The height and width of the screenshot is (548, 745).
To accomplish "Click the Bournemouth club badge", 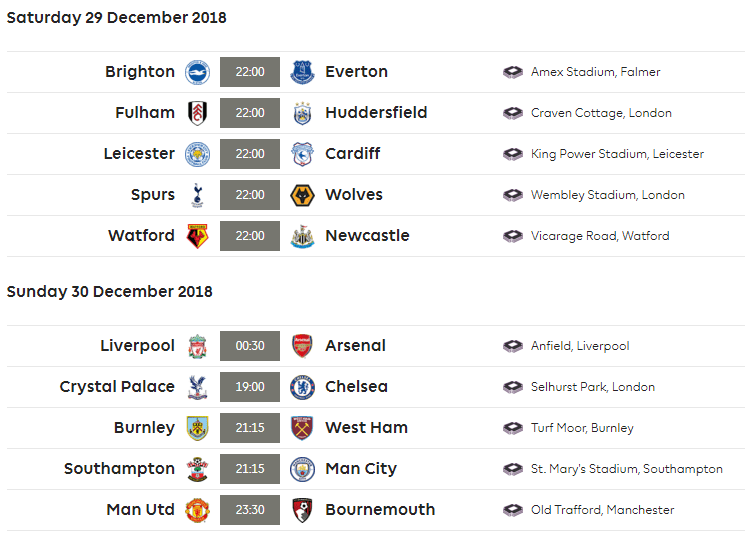I will coord(302,510).
